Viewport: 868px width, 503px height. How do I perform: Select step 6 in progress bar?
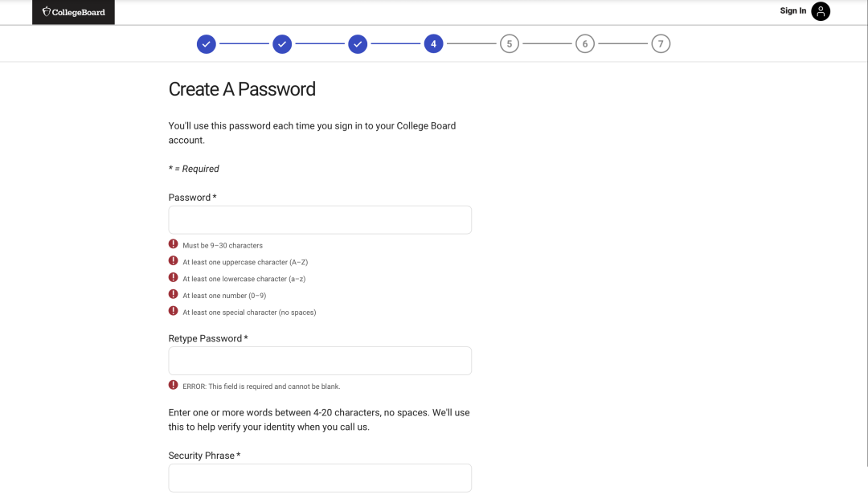tap(584, 44)
